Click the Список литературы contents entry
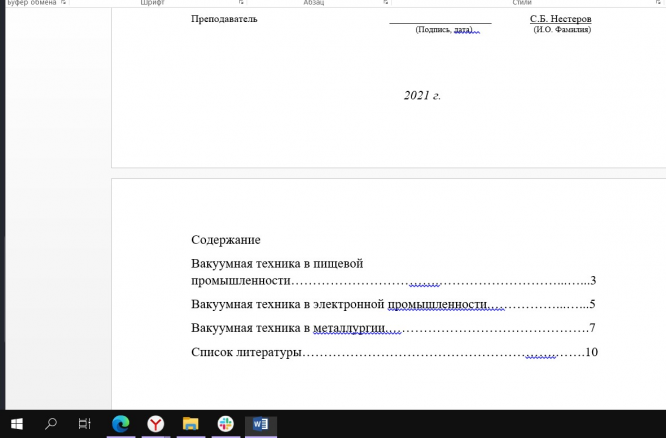The image size is (666, 438). click(246, 352)
